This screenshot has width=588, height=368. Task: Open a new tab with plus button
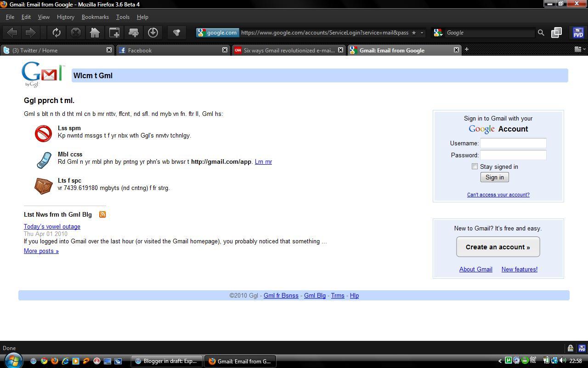coord(467,49)
